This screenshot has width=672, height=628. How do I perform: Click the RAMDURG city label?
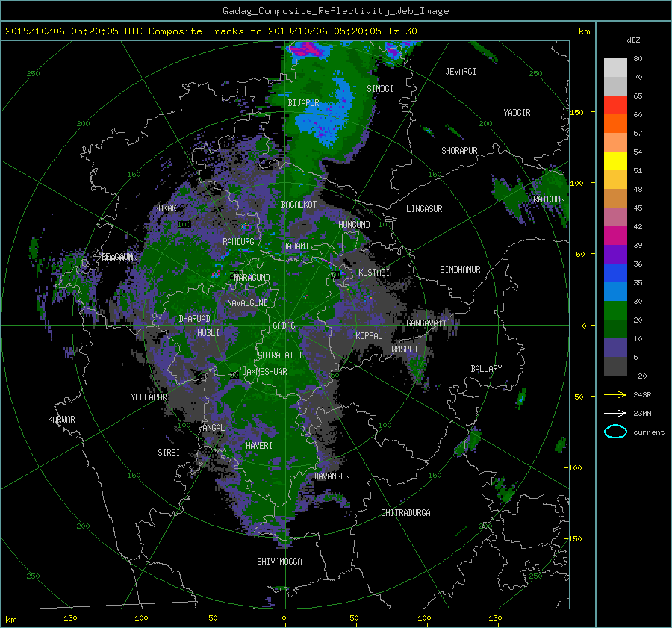(238, 242)
